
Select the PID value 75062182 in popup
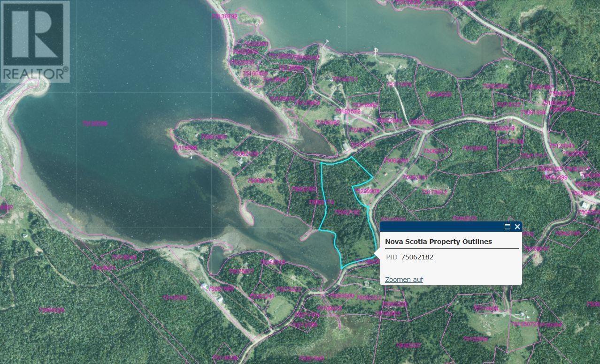pyautogui.click(x=417, y=257)
